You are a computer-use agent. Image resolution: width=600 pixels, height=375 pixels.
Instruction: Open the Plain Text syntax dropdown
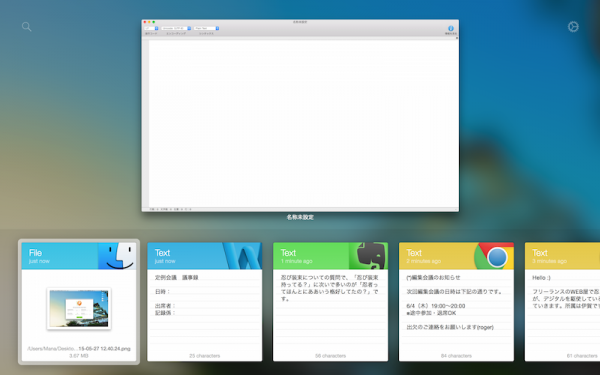click(206, 28)
